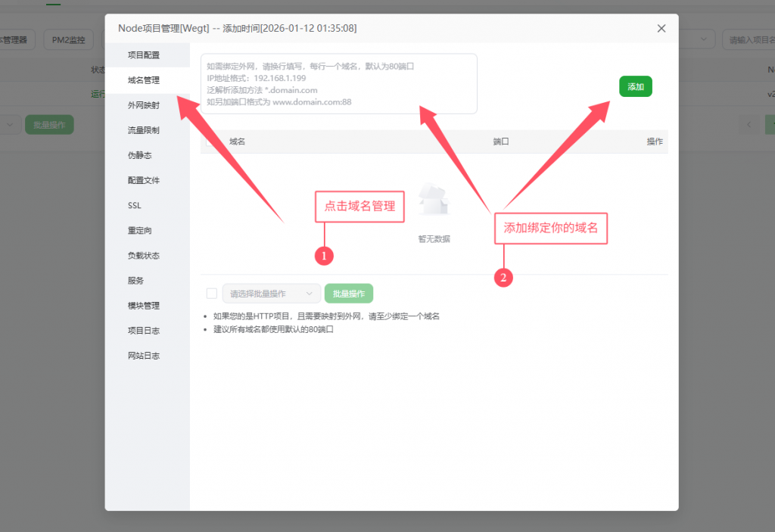Show the 配置文件 tab
The image size is (775, 532).
(144, 180)
